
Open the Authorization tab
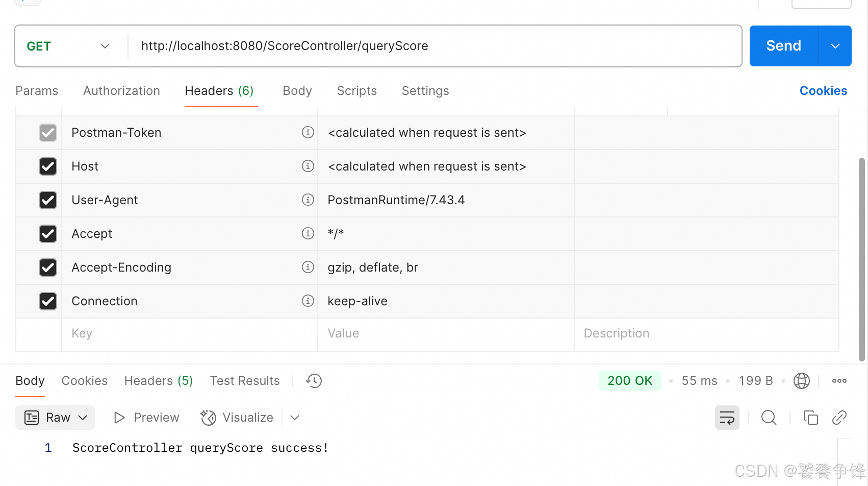click(x=121, y=91)
